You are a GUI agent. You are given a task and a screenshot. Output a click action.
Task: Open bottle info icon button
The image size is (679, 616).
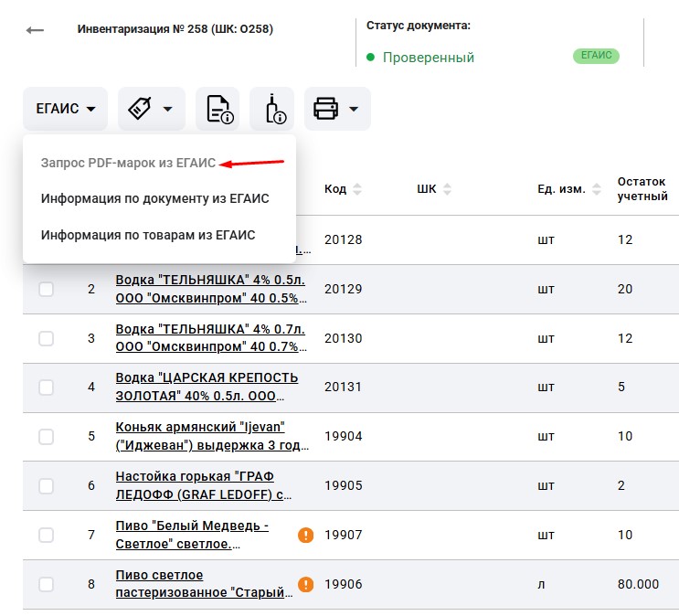pyautogui.click(x=272, y=109)
